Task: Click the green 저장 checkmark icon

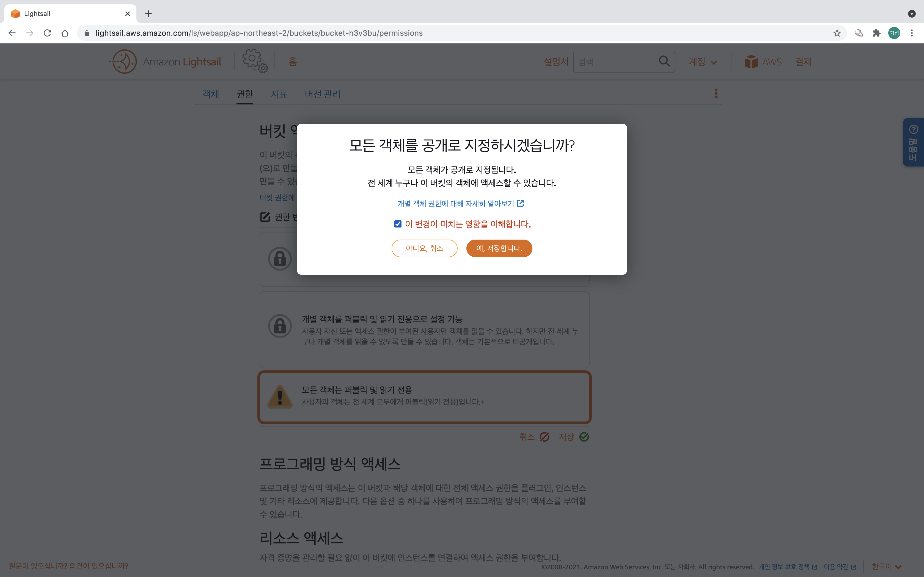Action: coord(584,437)
